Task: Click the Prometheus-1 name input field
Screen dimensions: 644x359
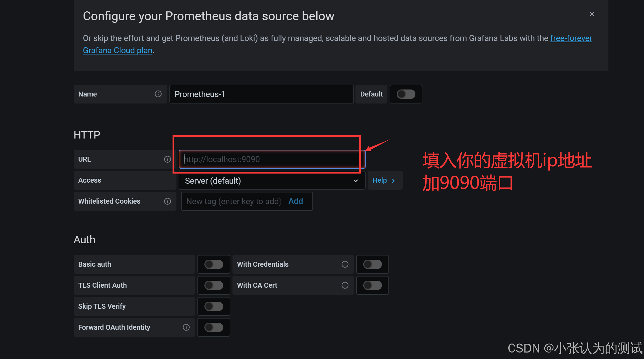Action: point(261,94)
